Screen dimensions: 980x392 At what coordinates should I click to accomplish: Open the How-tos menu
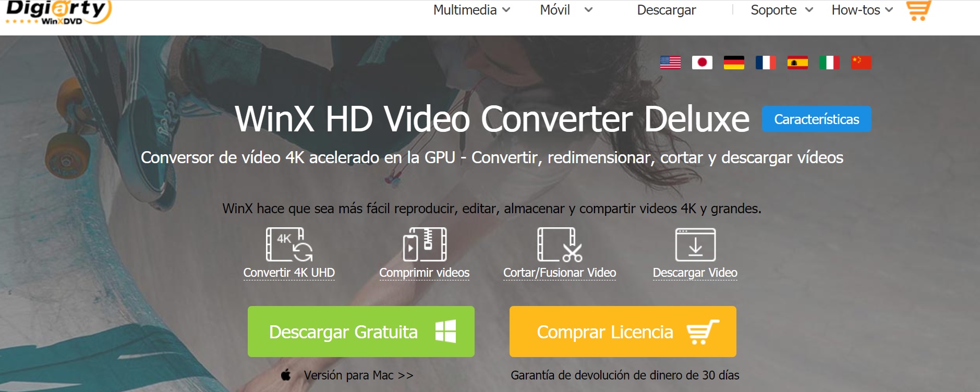click(x=862, y=10)
